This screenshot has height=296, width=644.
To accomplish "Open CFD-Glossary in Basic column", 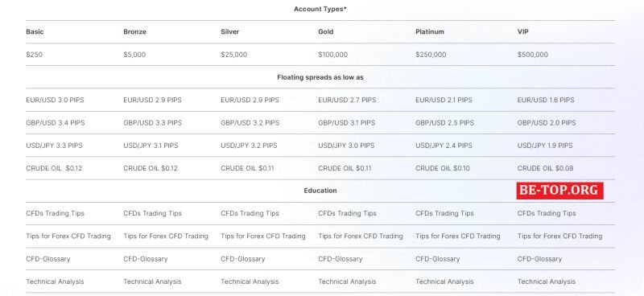I will click(x=48, y=259).
